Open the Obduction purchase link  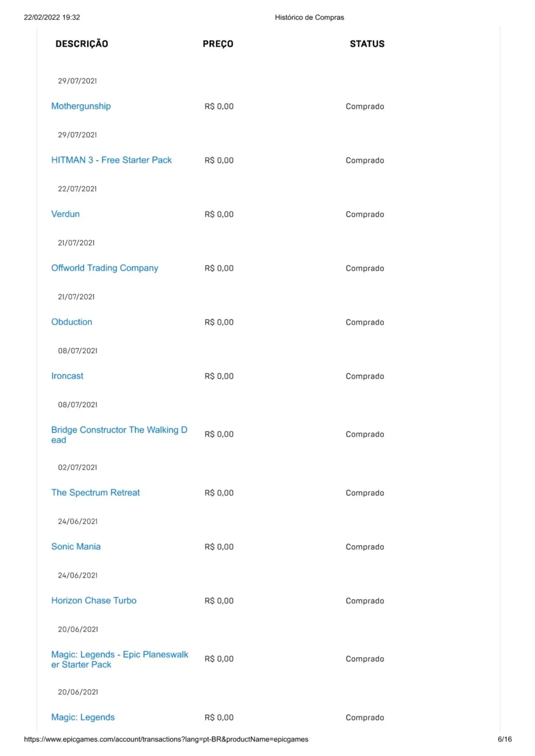coord(72,322)
